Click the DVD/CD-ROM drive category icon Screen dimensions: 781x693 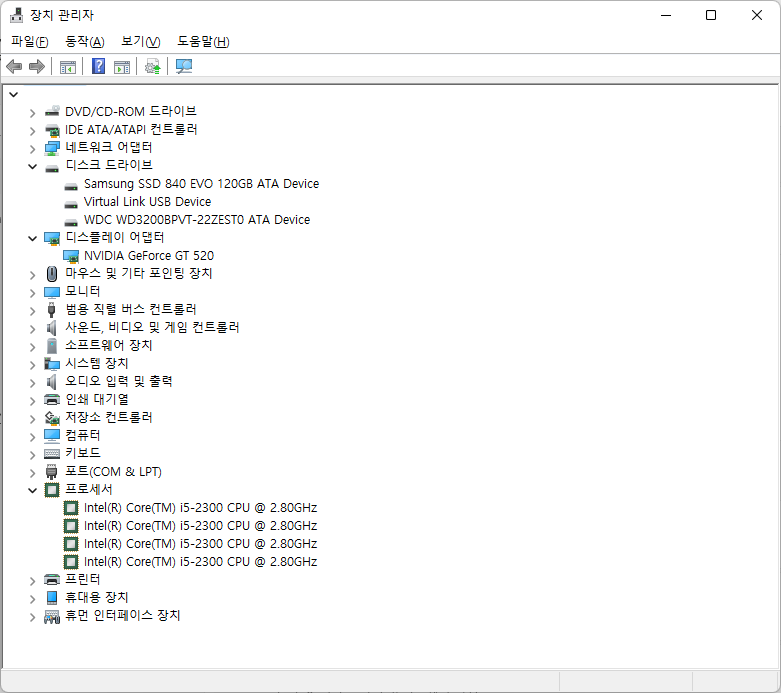(52, 112)
